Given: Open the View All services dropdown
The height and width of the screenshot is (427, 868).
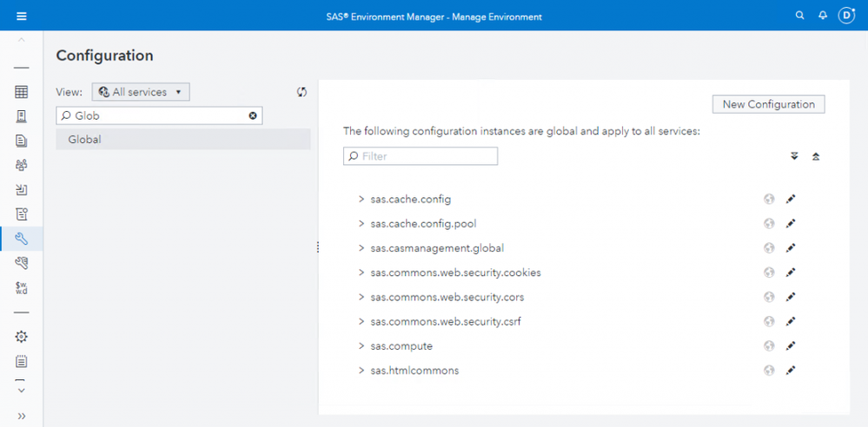Looking at the screenshot, I should [x=141, y=92].
